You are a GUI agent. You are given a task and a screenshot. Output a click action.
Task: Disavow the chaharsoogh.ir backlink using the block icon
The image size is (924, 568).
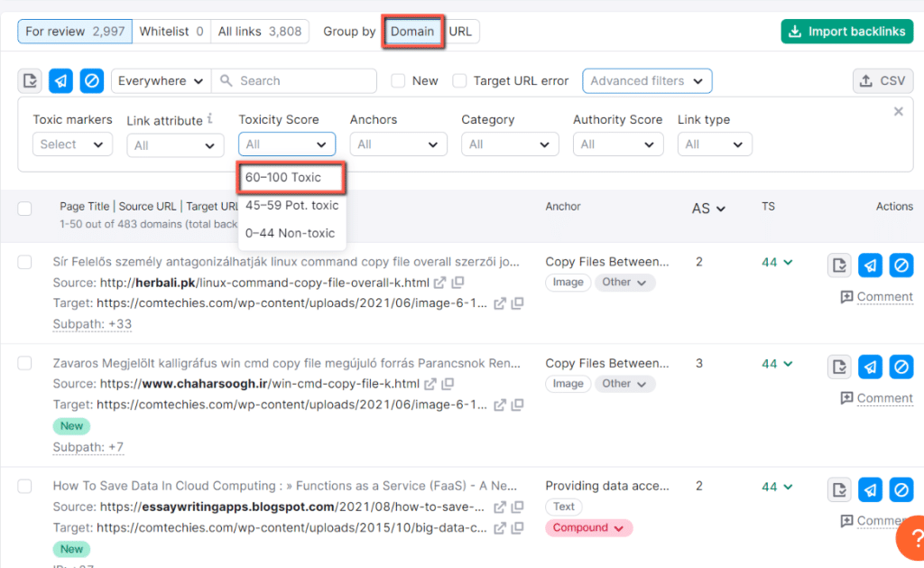901,367
